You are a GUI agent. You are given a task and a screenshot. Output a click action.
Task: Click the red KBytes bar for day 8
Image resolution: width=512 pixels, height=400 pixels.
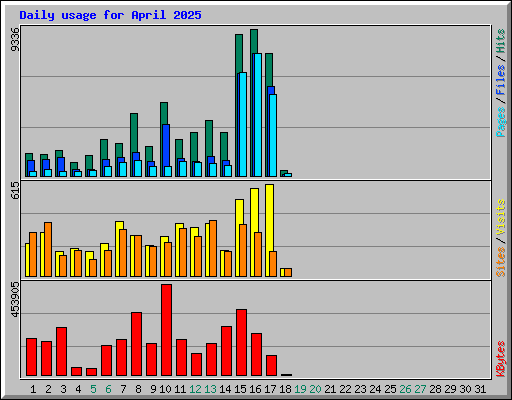click(137, 344)
